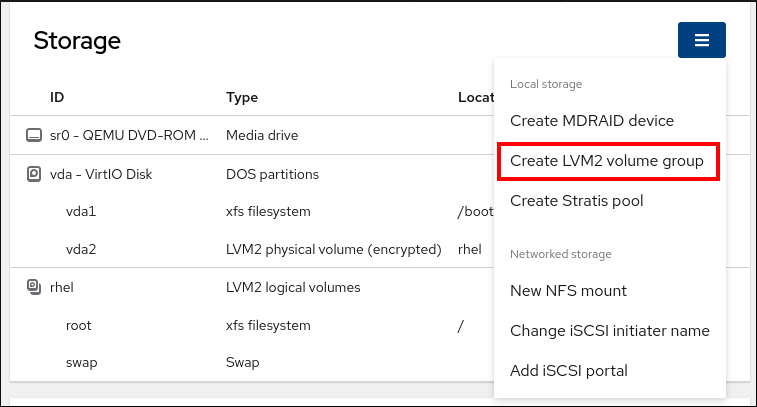Choose Create LVM2 volume group

(606, 161)
